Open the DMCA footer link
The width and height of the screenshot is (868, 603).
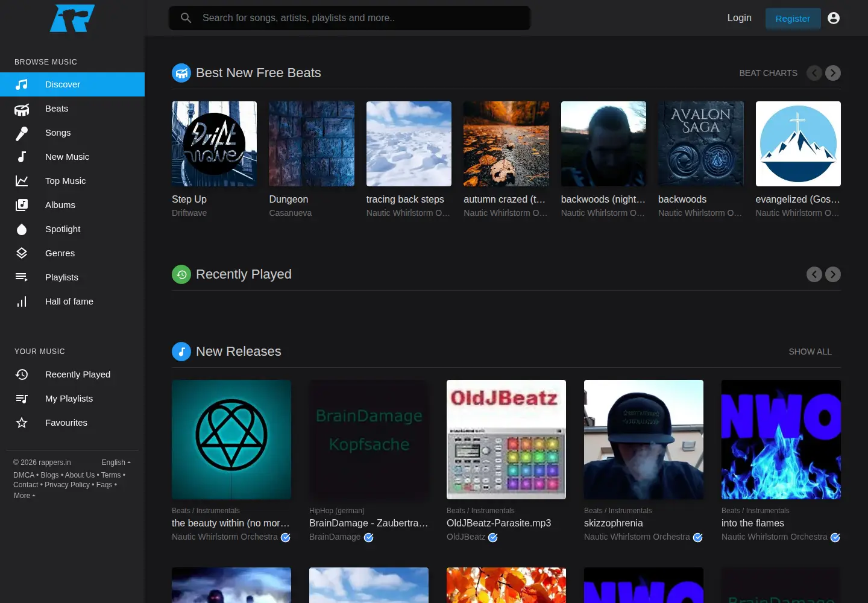[24, 475]
